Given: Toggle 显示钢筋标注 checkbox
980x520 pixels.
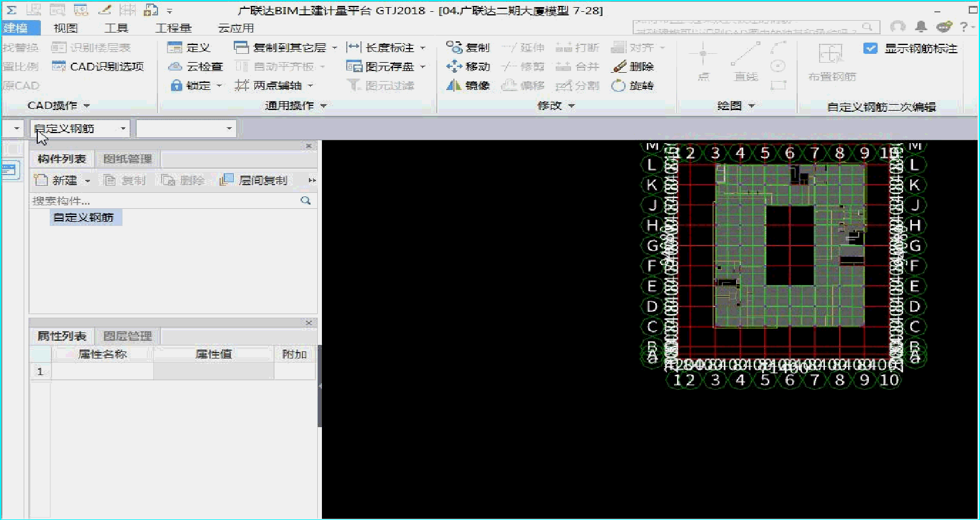Looking at the screenshot, I should pyautogui.click(x=871, y=49).
